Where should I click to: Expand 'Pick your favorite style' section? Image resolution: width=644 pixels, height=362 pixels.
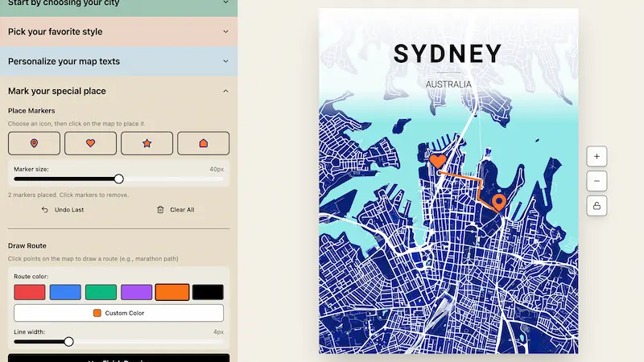tap(118, 31)
